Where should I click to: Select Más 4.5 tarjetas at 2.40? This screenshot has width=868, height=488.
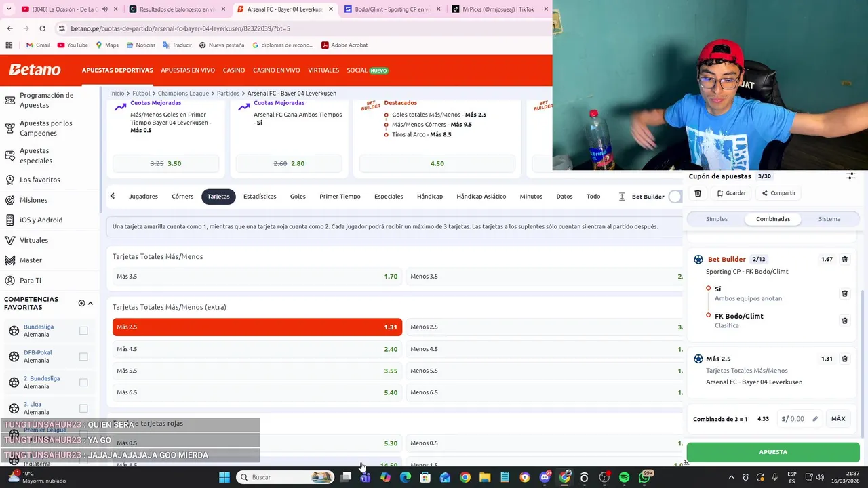pyautogui.click(x=257, y=349)
